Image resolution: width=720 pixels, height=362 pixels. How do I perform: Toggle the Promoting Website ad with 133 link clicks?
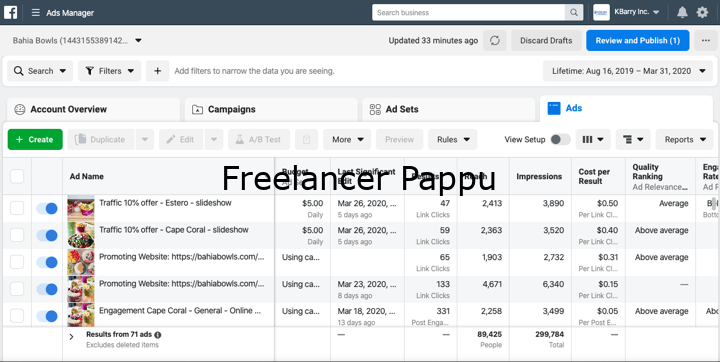(x=47, y=289)
